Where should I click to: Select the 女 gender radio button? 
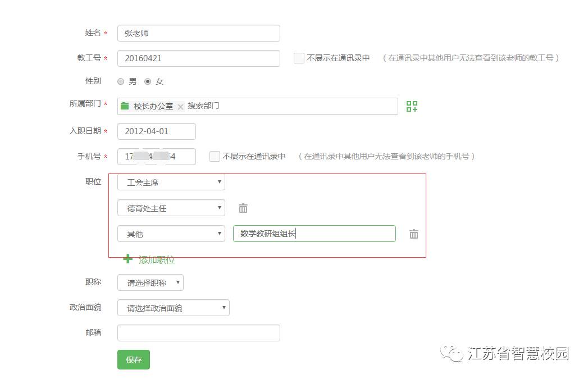coord(148,81)
